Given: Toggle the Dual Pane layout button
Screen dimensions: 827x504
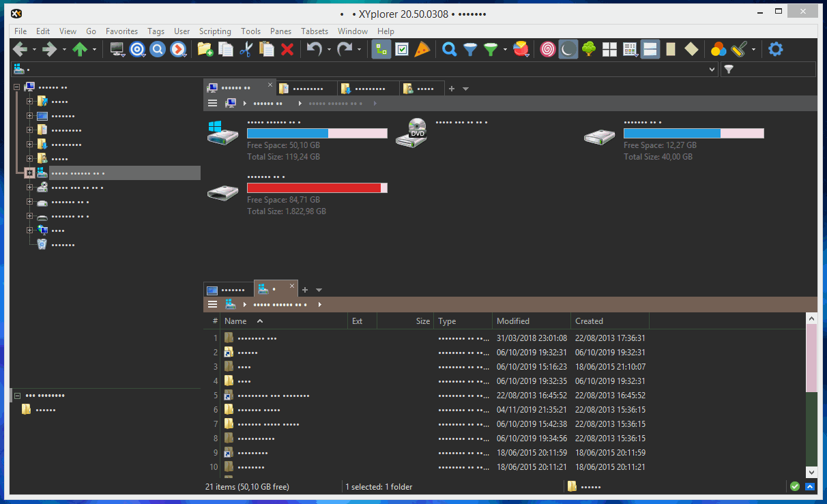Looking at the screenshot, I should point(650,49).
